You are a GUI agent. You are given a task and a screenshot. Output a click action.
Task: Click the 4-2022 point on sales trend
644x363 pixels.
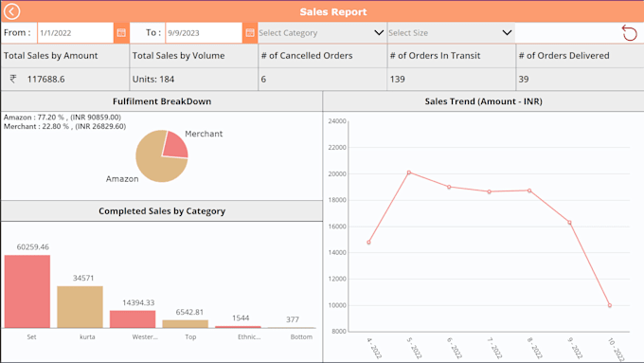click(x=368, y=243)
